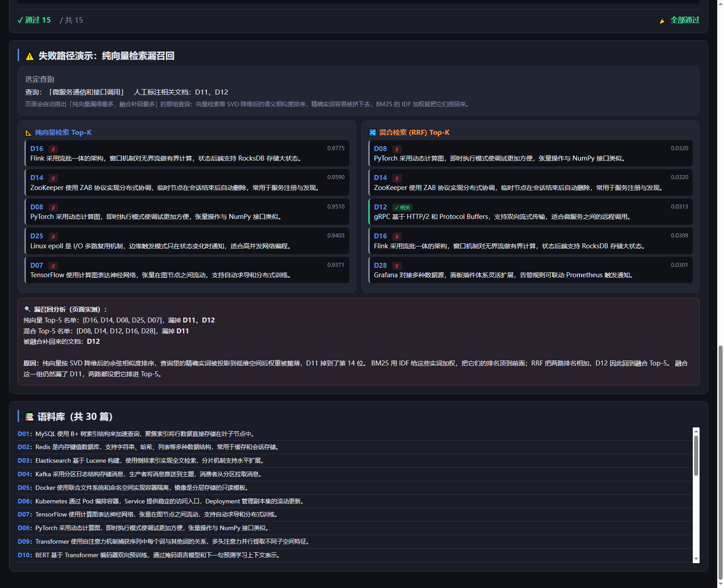This screenshot has width=724, height=588.
Task: Click the page vertical scrollbar thumb
Action: click(720, 464)
